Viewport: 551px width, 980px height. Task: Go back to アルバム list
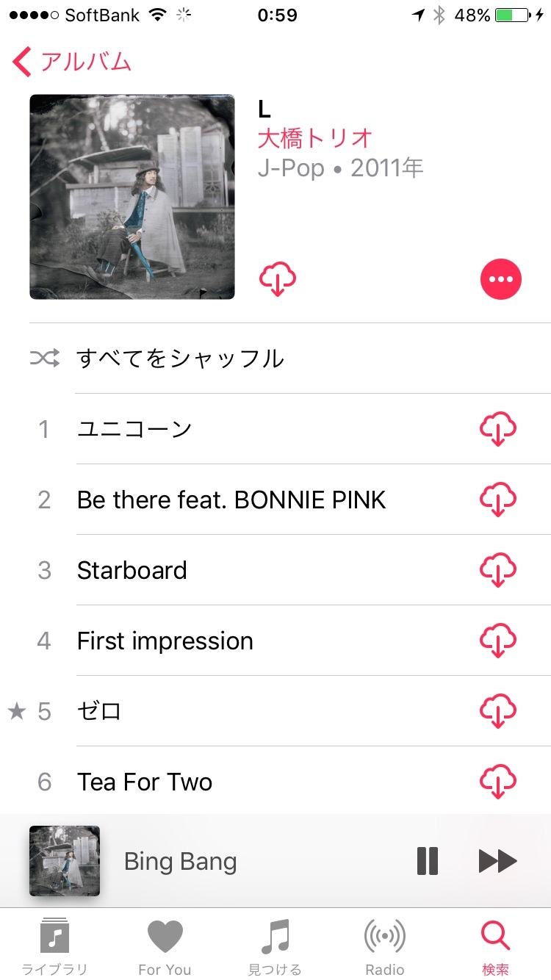(72, 62)
